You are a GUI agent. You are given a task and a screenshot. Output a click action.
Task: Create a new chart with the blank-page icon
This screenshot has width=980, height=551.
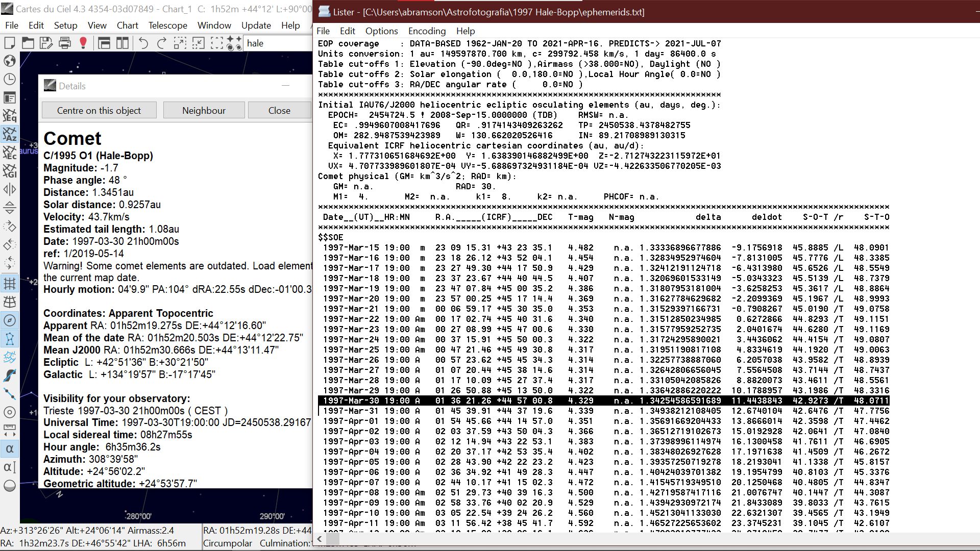coord(9,43)
